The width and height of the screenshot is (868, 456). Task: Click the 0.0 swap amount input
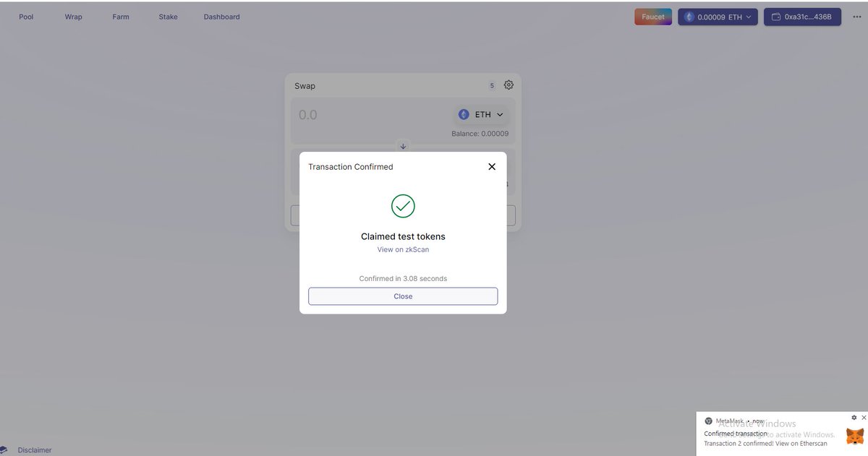click(307, 115)
